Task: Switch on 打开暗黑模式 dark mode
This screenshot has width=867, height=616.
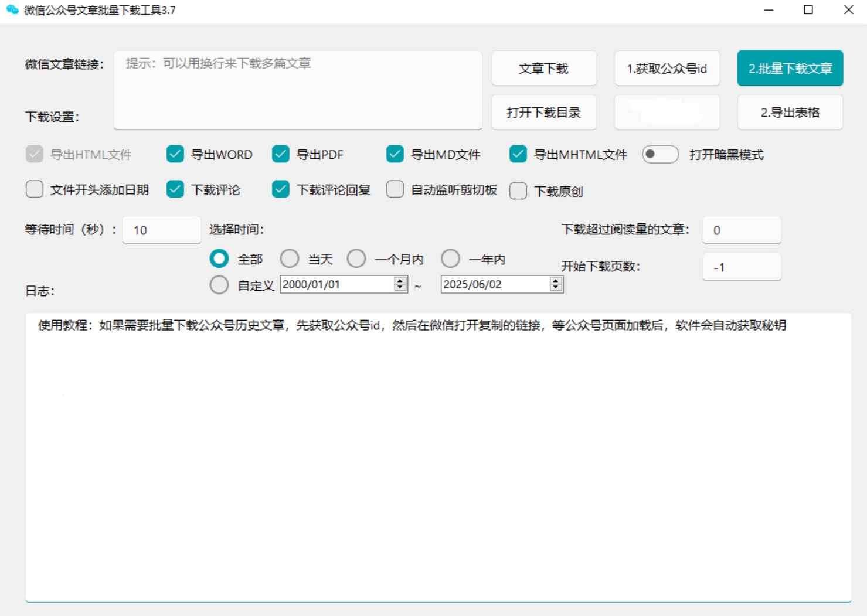Action: coord(660,154)
